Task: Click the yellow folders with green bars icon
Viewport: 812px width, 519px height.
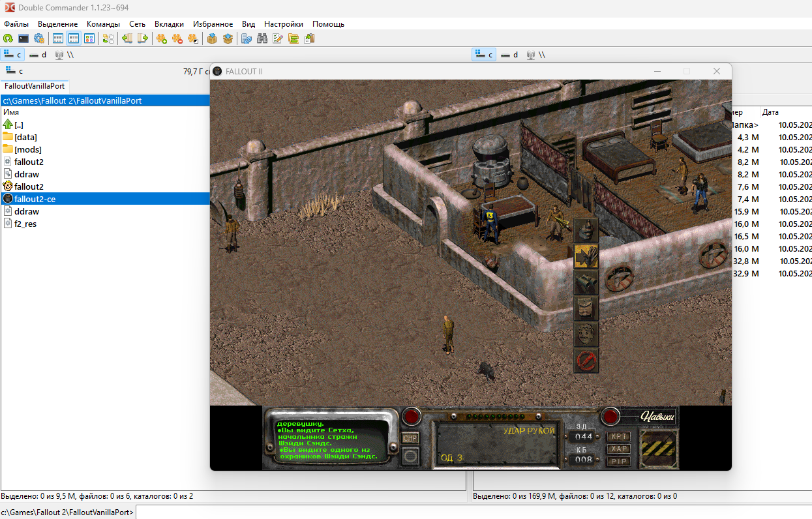Action: (293, 38)
